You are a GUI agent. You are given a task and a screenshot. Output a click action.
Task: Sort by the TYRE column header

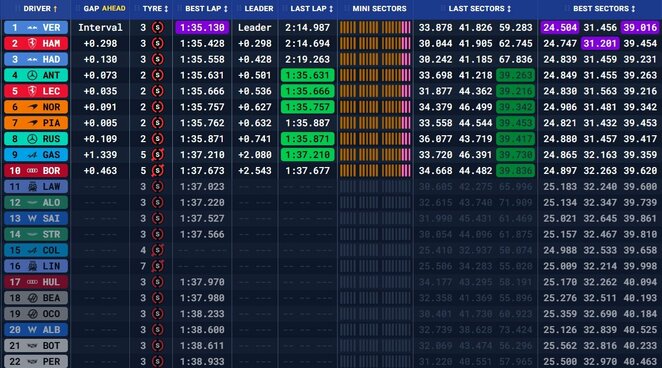click(155, 8)
